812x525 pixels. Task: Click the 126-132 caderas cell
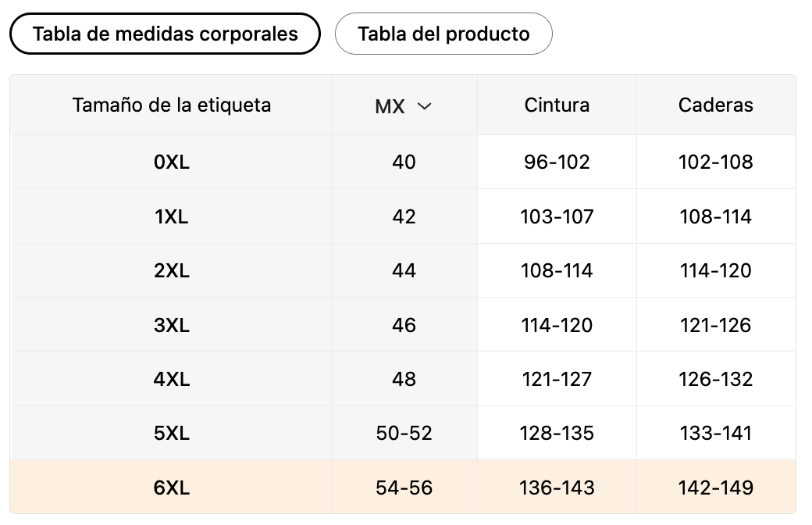(x=716, y=380)
